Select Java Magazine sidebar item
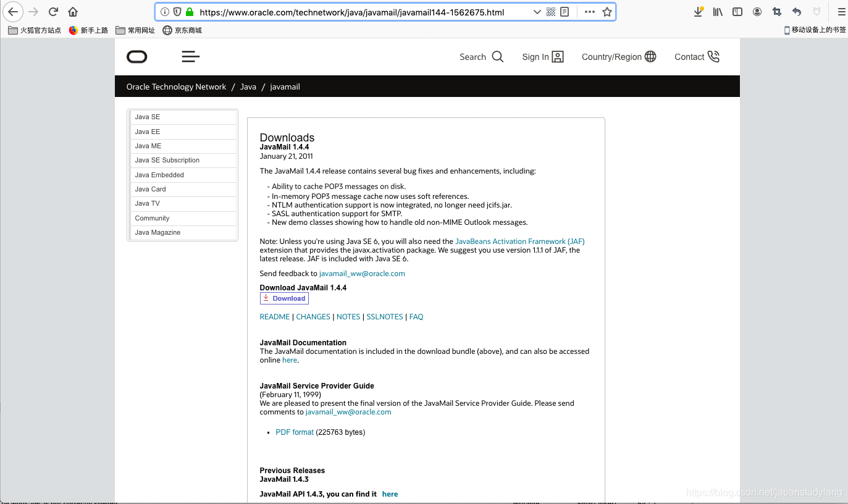848x504 pixels. coord(183,232)
